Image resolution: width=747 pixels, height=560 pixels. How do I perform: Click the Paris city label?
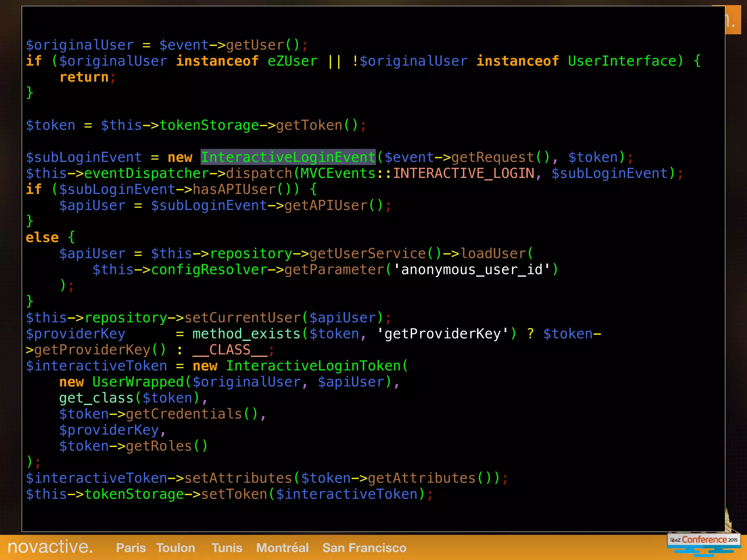point(131,548)
